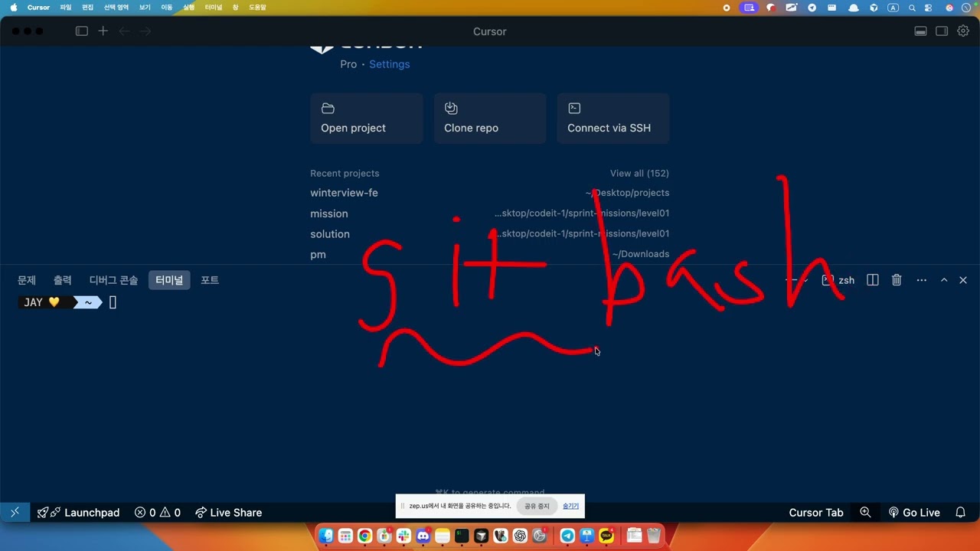Image resolution: width=980 pixels, height=551 pixels.
Task: Show errors and warnings count in status bar
Action: [158, 513]
